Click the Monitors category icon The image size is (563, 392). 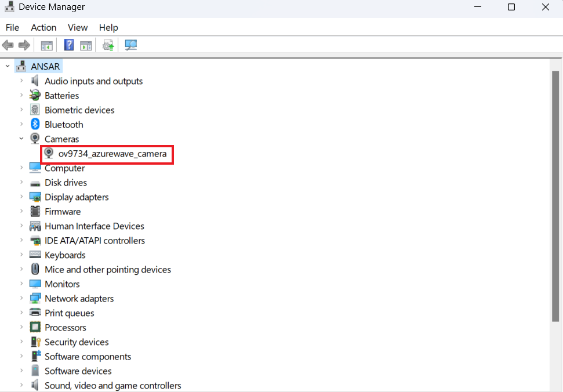(35, 284)
